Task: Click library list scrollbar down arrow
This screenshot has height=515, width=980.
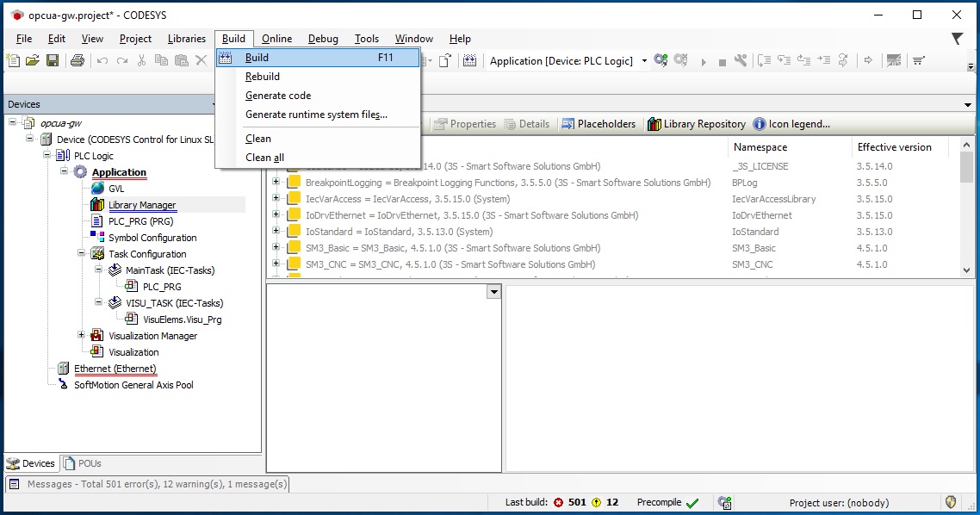Action: tap(966, 270)
